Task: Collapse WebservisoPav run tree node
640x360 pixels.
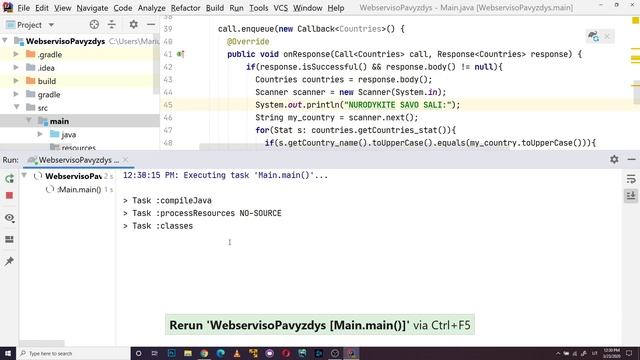Action: coord(24,176)
